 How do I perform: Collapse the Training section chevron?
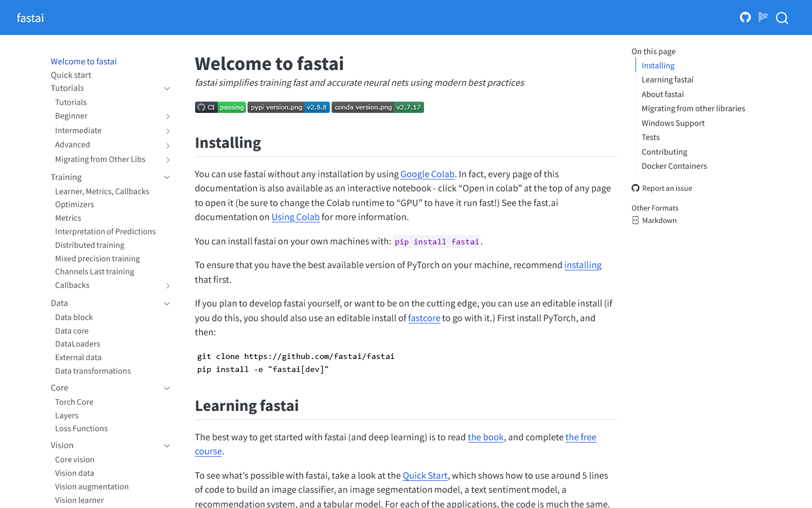[167, 177]
